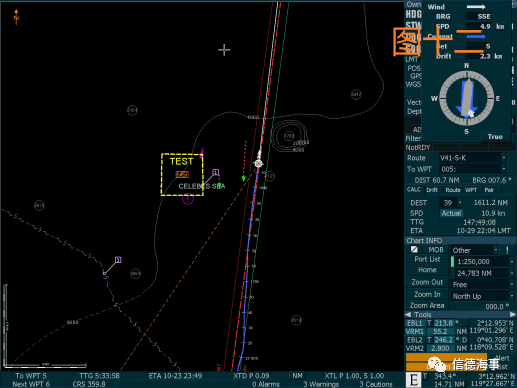Click the yellow TEST area box on chart
The width and height of the screenshot is (517, 388).
coord(182,174)
